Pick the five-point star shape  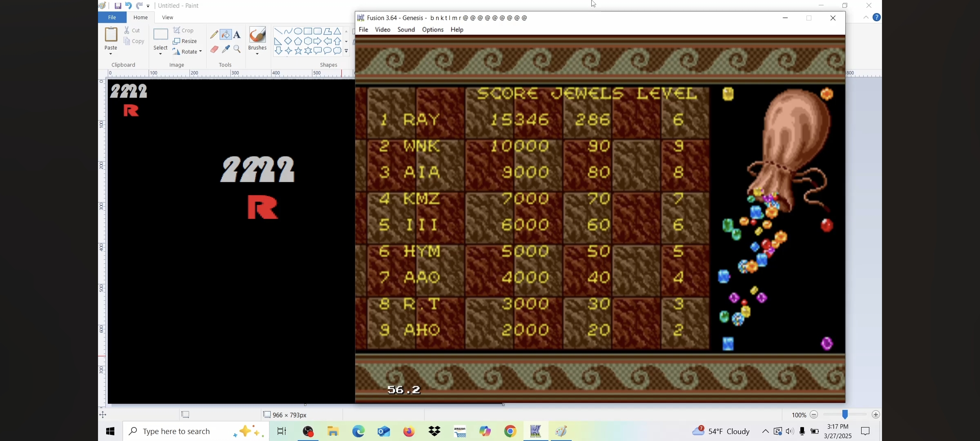[x=298, y=51]
